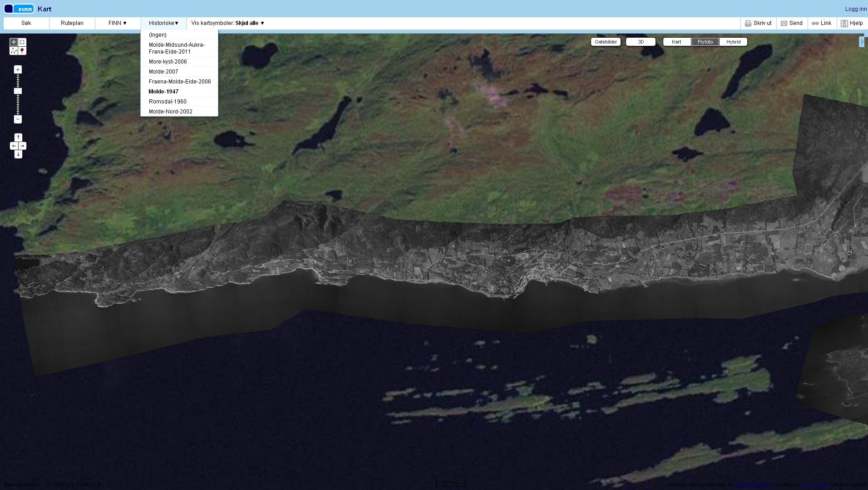Click the zoom slider handle
Image resolution: width=868 pixels, height=490 pixels.
pos(18,91)
